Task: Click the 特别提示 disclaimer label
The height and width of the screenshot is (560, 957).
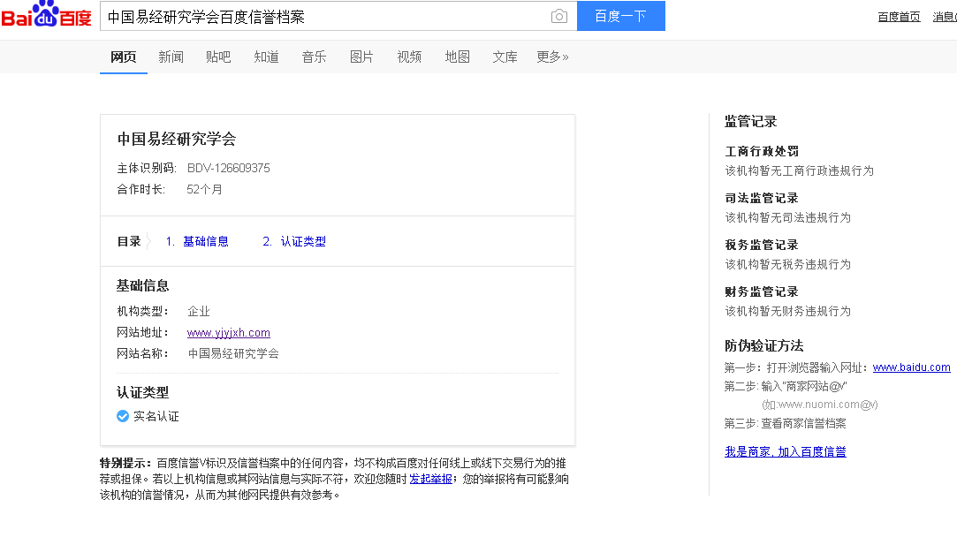Action: point(125,463)
